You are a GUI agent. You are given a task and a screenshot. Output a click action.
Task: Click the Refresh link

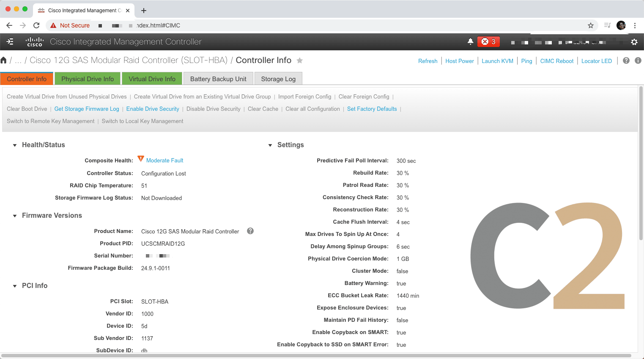pos(428,61)
